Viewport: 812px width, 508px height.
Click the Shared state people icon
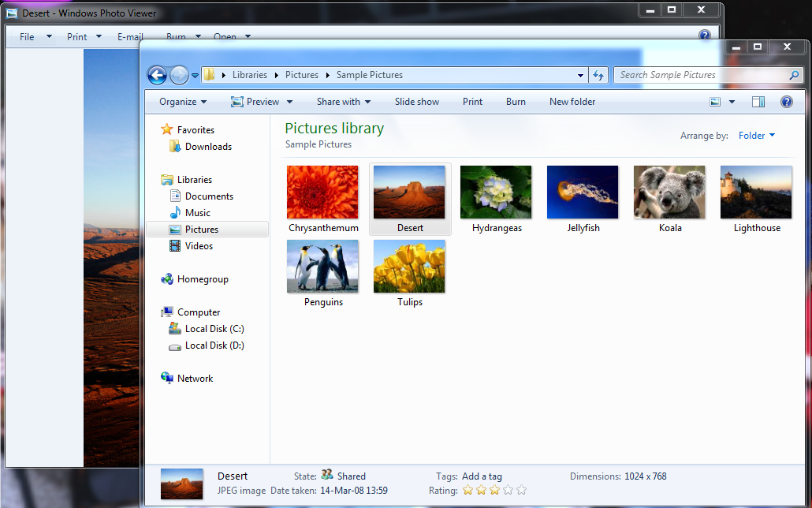coord(326,474)
